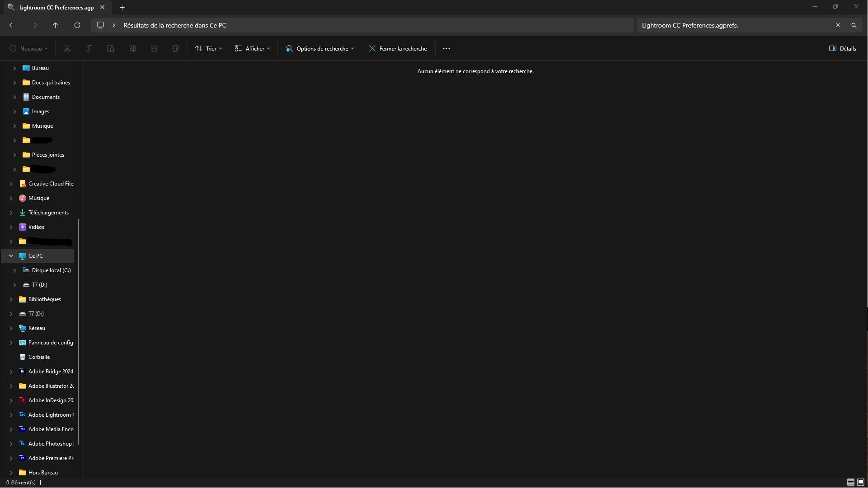Navigate back with the left arrow
Image resolution: width=868 pixels, height=488 pixels.
click(x=12, y=25)
